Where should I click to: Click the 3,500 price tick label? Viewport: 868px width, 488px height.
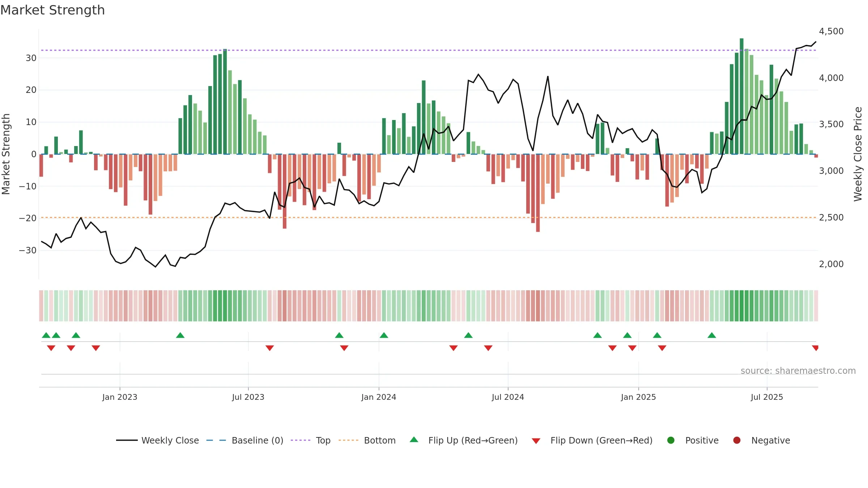[x=831, y=124]
